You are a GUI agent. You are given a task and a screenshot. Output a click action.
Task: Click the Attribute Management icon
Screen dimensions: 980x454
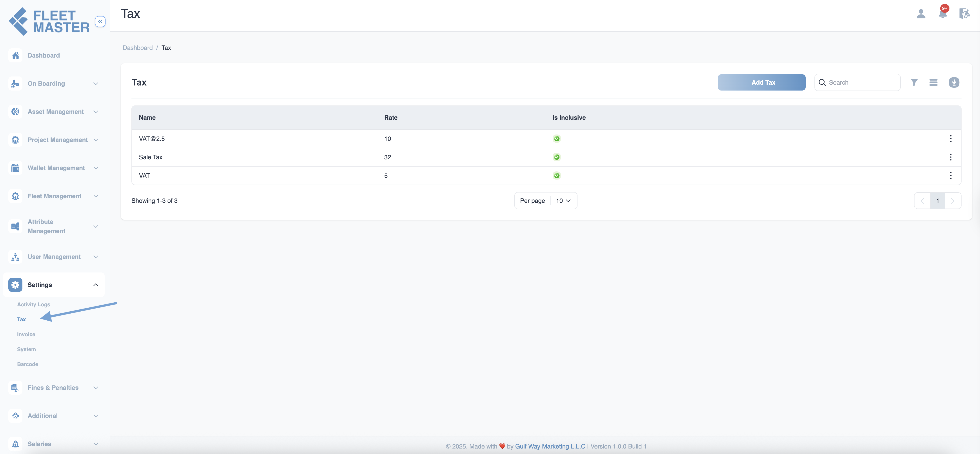pyautogui.click(x=15, y=227)
